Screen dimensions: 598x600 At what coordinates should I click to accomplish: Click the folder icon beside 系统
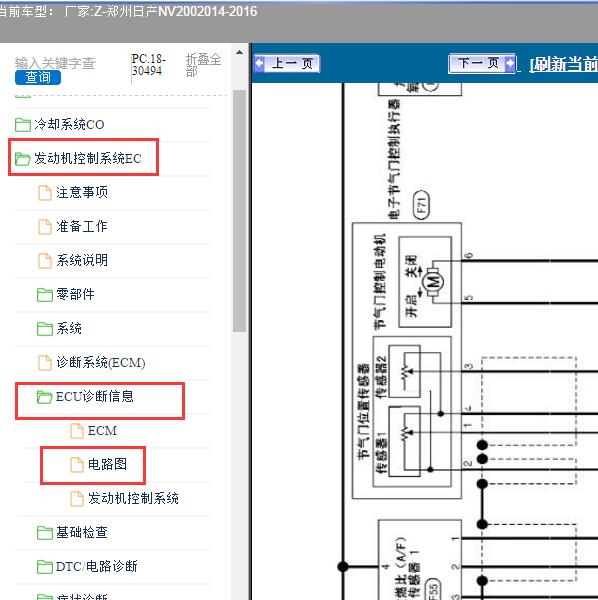pos(45,329)
